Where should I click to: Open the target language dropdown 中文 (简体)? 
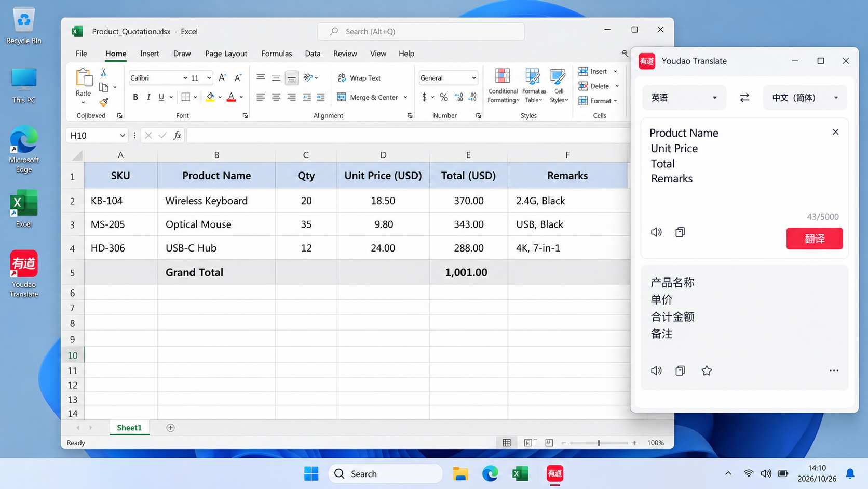pos(805,98)
